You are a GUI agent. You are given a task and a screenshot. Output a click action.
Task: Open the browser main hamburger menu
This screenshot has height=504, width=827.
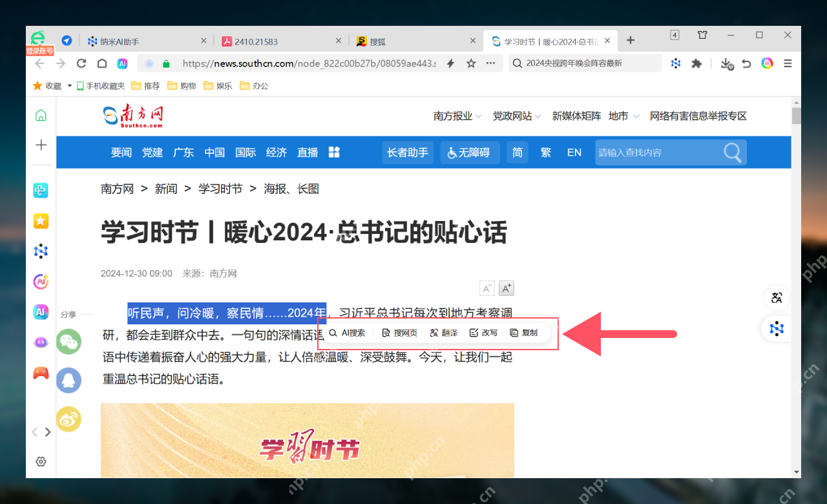788,63
